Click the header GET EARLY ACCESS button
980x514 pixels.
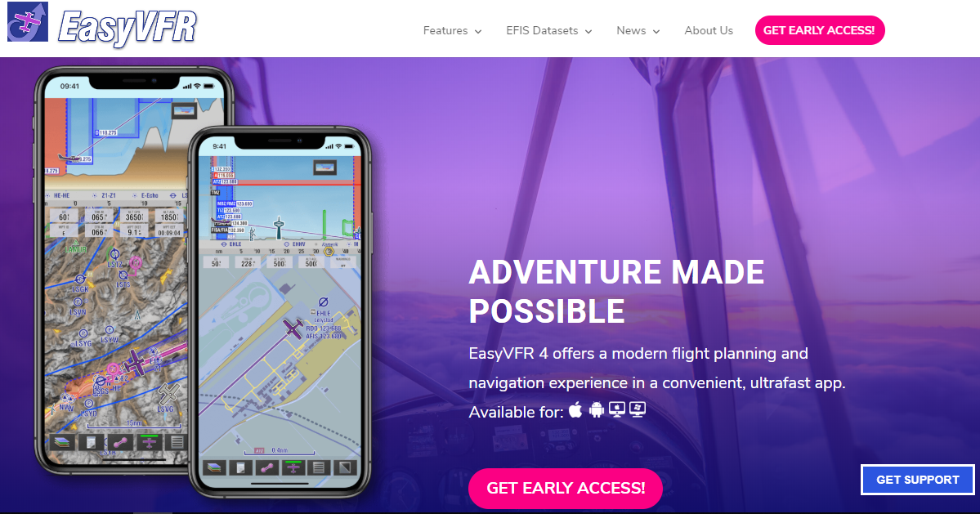pyautogui.click(x=819, y=30)
